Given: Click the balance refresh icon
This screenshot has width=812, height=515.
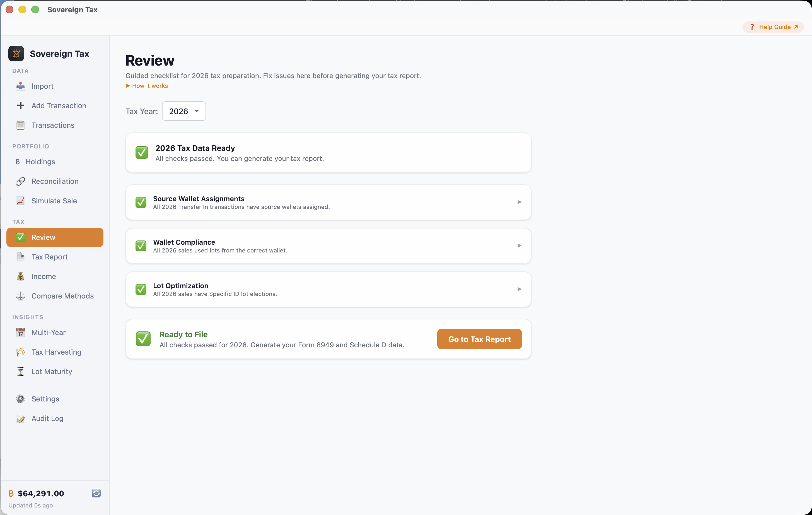Looking at the screenshot, I should click(96, 493).
